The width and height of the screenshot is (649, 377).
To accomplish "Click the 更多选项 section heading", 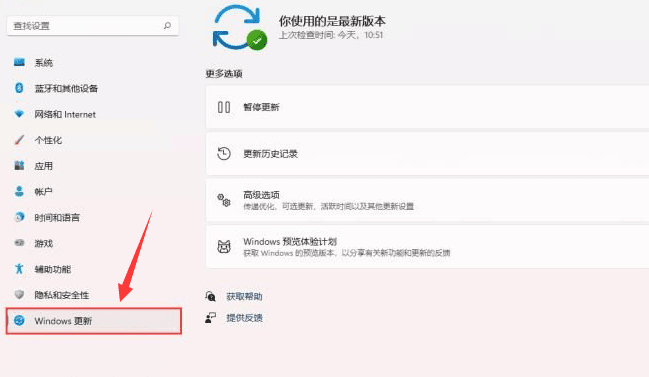I will tap(224, 74).
